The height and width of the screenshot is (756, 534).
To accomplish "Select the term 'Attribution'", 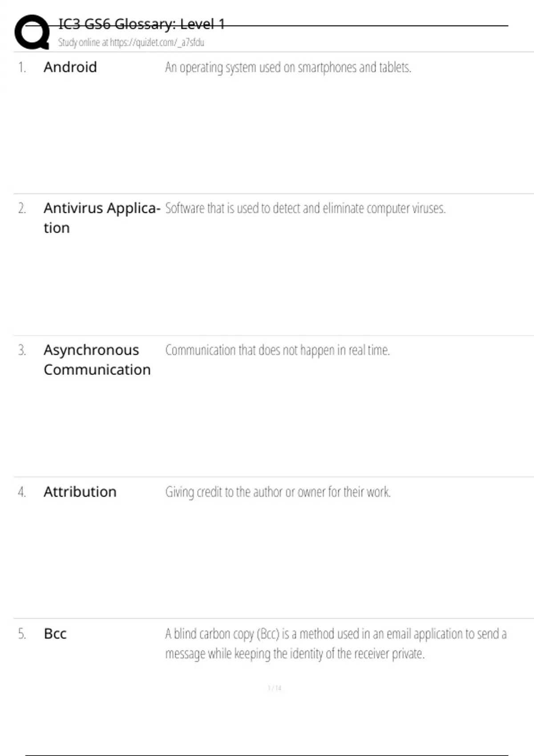I will coord(80,492).
